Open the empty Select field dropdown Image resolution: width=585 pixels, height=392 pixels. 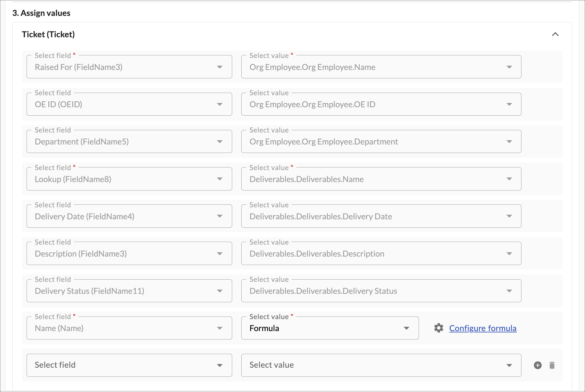tap(129, 365)
